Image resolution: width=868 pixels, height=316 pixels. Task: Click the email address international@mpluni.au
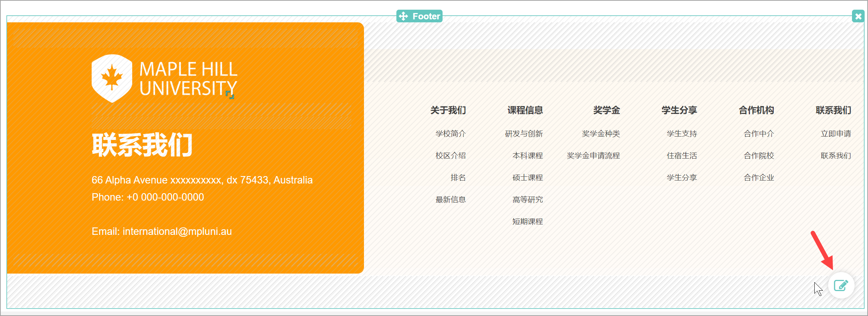pos(177,232)
